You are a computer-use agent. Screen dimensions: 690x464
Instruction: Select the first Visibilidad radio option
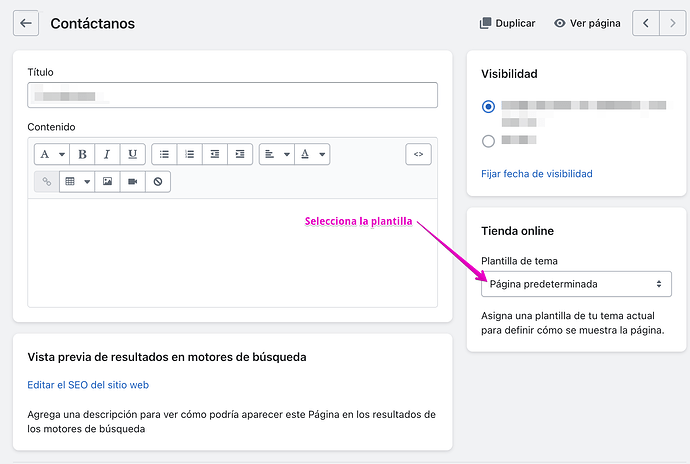[x=488, y=107]
